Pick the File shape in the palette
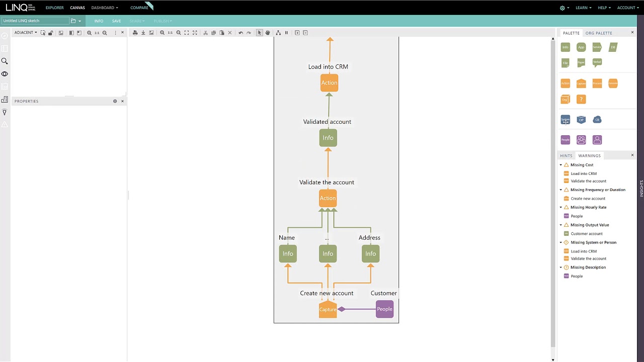Screen dimensions: 644x362 pos(565,63)
